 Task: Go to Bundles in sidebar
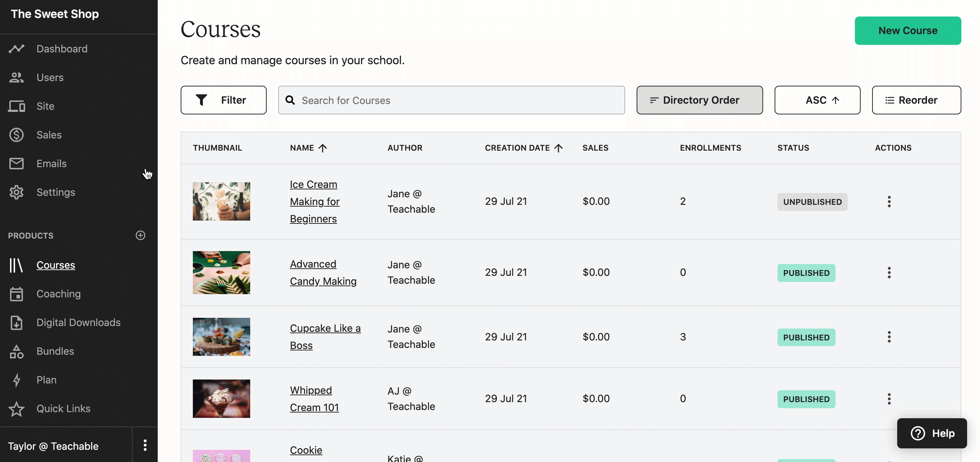pos(55,351)
